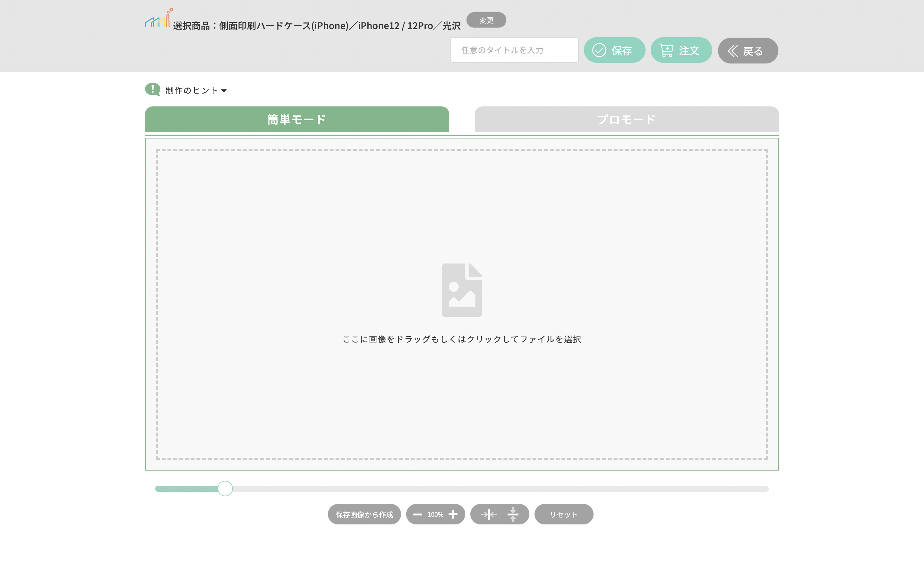Viewport: 924px width, 577px height.
Task: Click the image drop zone text
Action: click(462, 339)
